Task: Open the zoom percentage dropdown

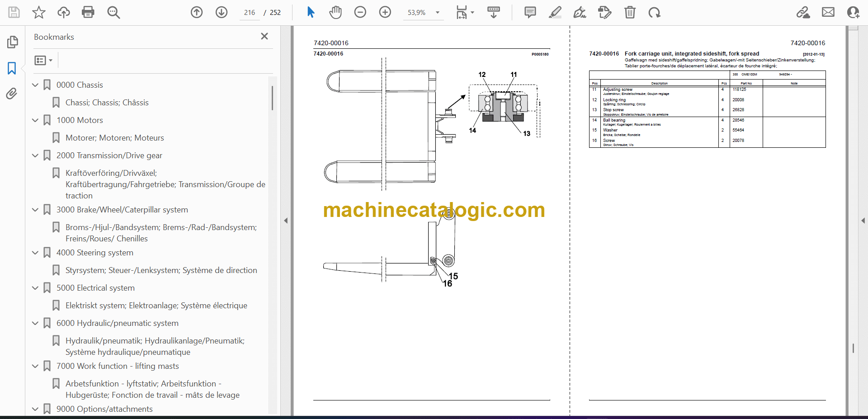Action: pos(438,13)
